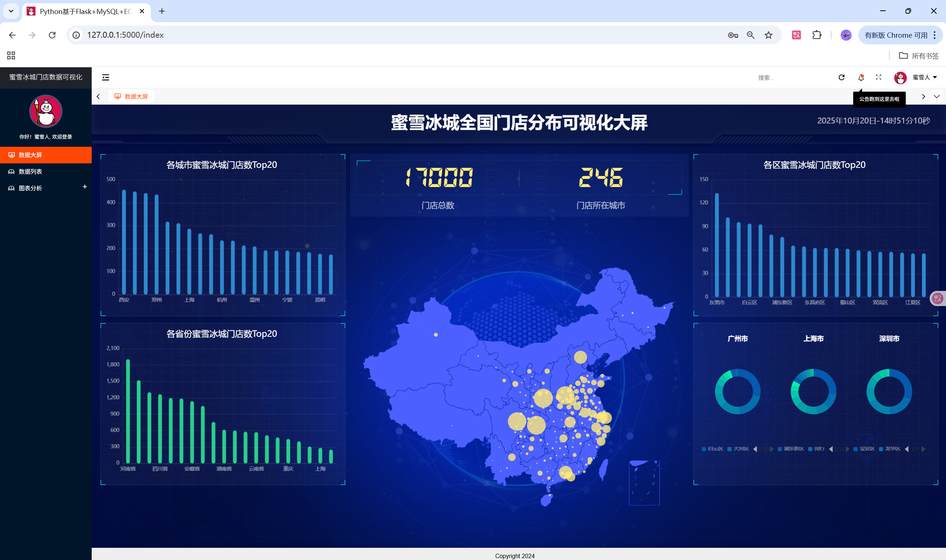Click the refresh icon in the top bar
The width and height of the screenshot is (946, 560).
[x=841, y=77]
